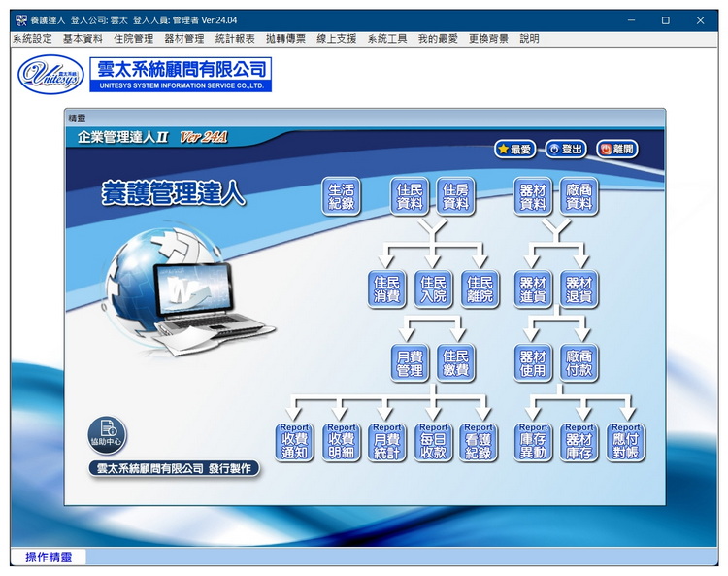Launch the 月費管理 icon
The height and width of the screenshot is (576, 728).
tap(410, 362)
